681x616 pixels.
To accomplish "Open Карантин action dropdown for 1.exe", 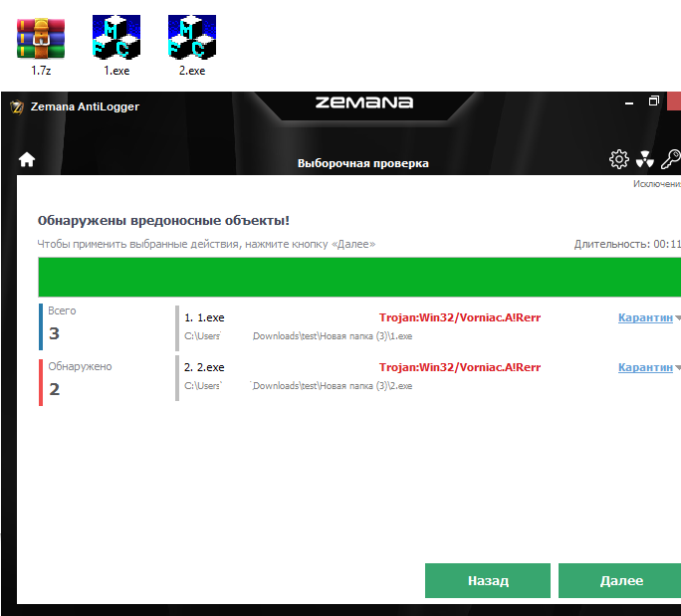I will click(x=649, y=317).
